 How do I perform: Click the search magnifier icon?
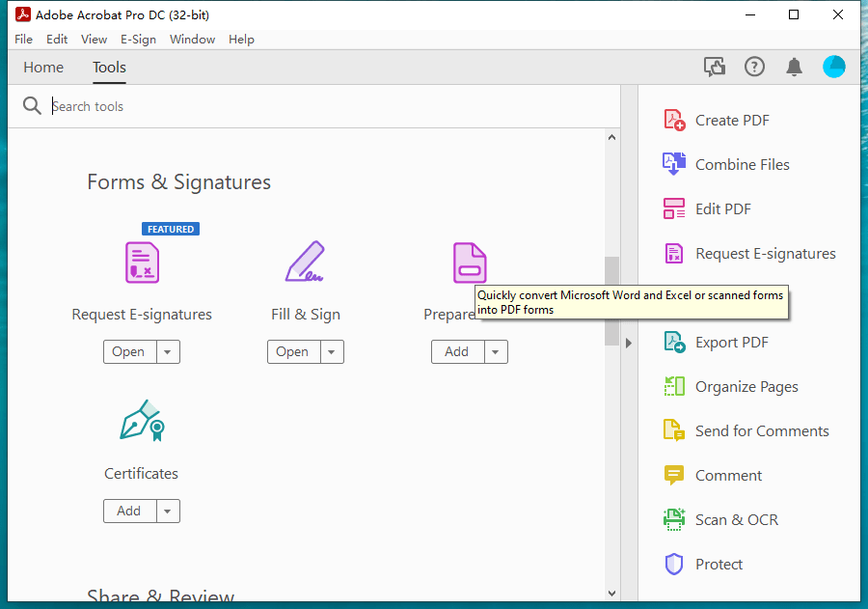32,106
